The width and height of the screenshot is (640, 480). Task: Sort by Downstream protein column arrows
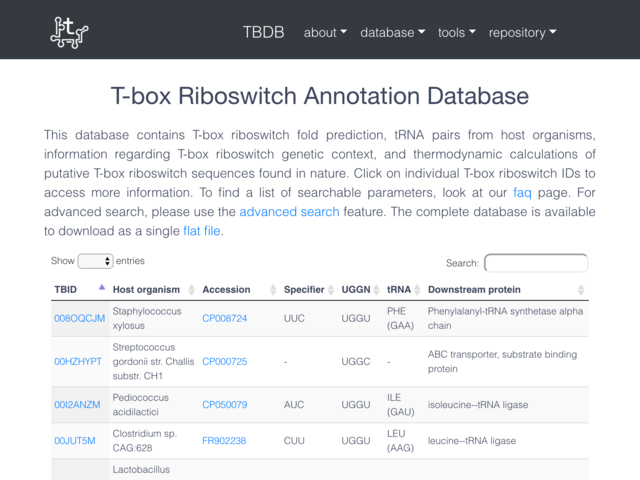click(581, 290)
